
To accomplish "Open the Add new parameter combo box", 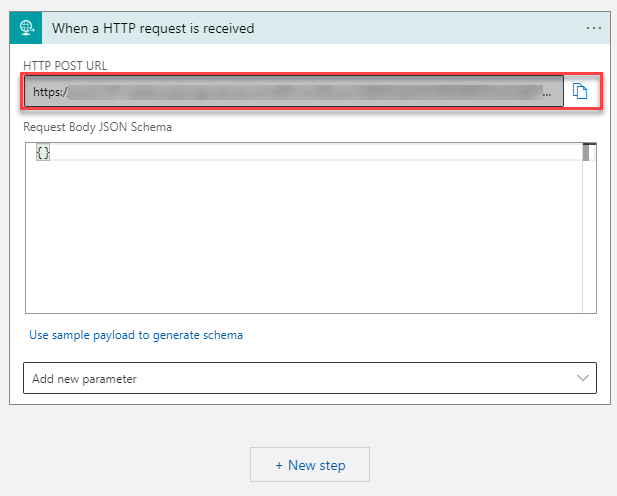I will 300,378.
